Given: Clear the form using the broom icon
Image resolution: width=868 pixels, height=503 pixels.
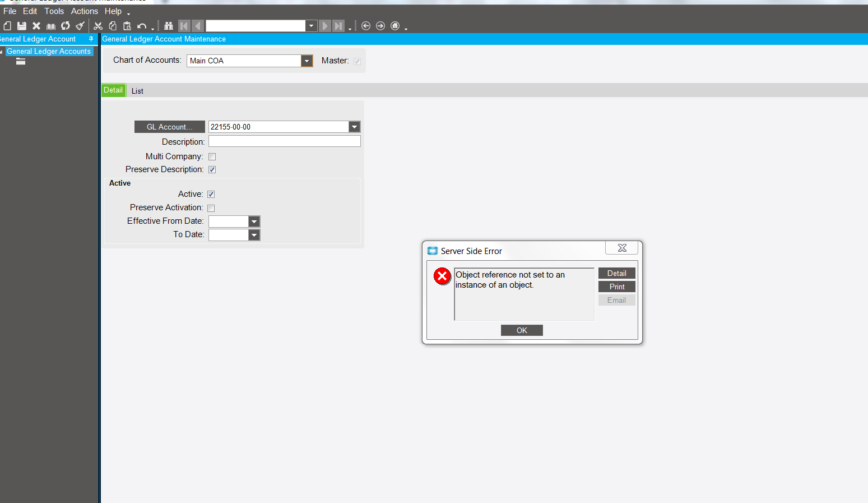Looking at the screenshot, I should tap(80, 26).
